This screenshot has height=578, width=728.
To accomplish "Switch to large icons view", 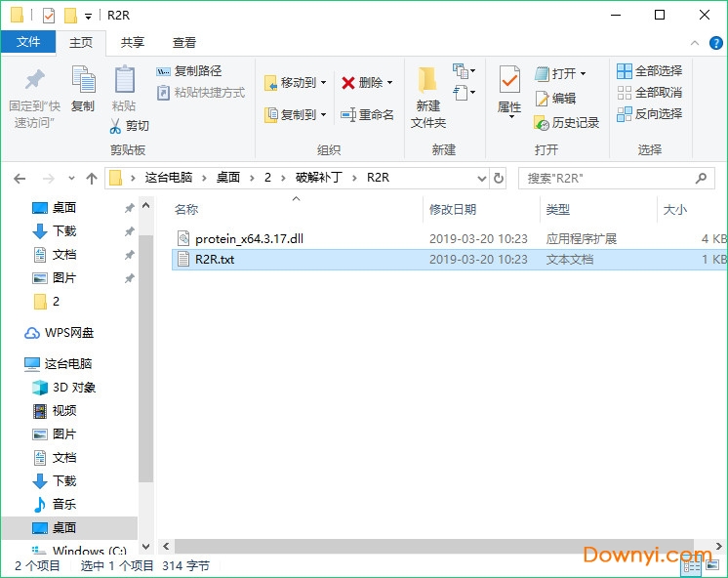I will click(712, 566).
